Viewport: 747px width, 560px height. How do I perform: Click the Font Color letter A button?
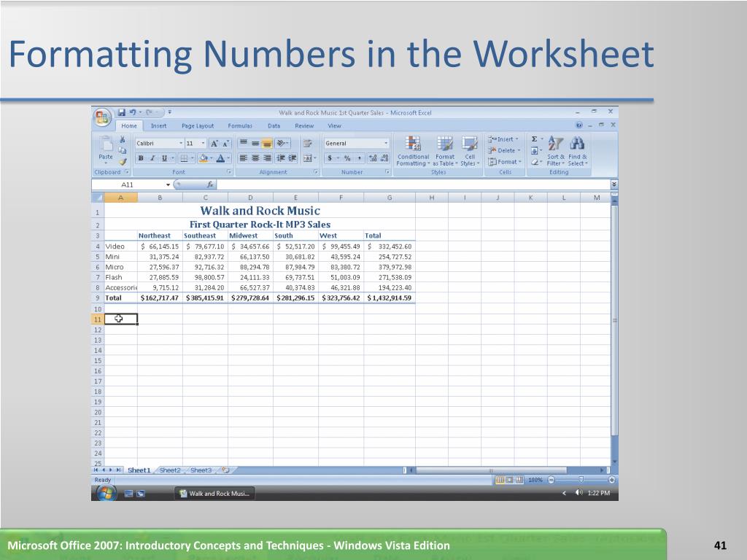[x=220, y=158]
